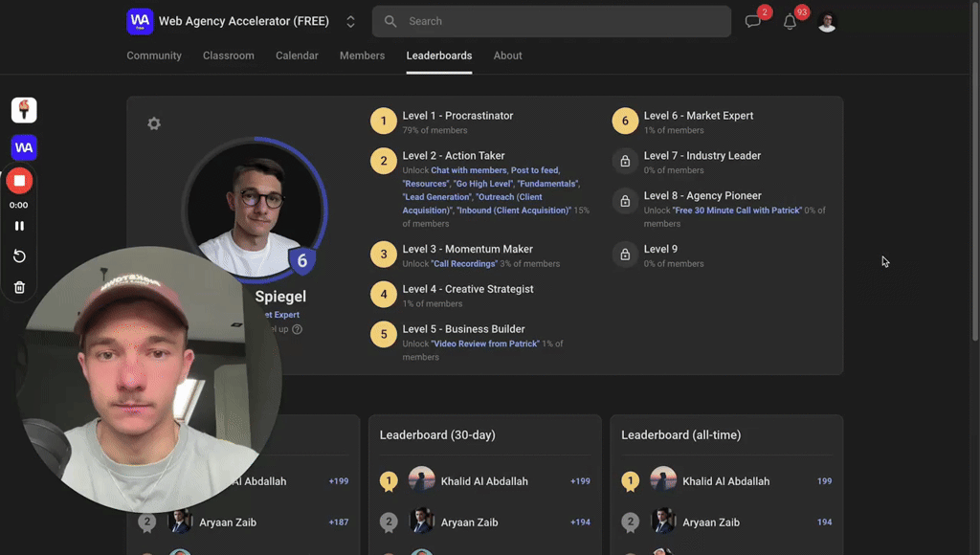Click the WA icon in left sidebar

point(24,147)
